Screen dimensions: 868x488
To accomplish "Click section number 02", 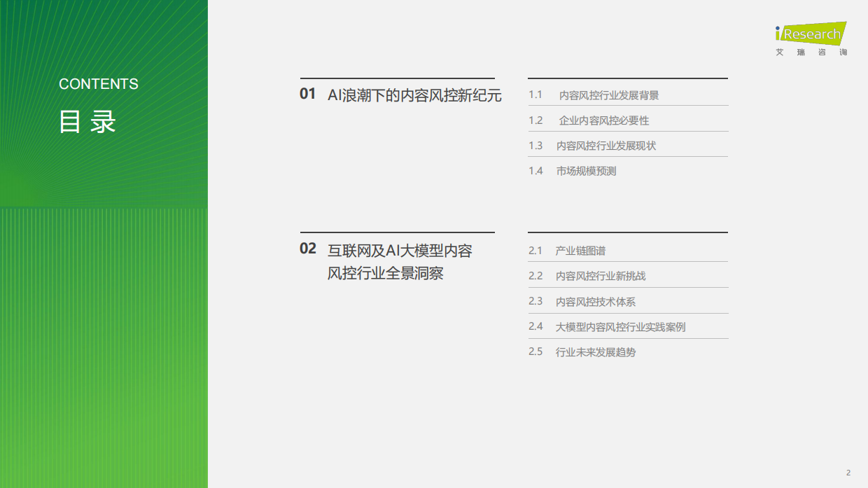I will 308,249.
